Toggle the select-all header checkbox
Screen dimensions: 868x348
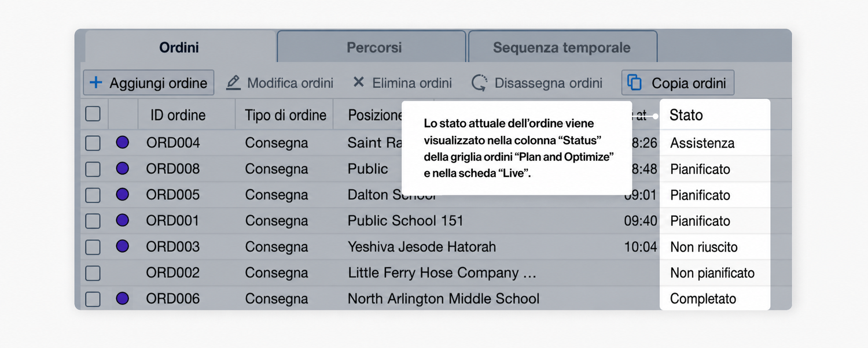pyautogui.click(x=93, y=114)
